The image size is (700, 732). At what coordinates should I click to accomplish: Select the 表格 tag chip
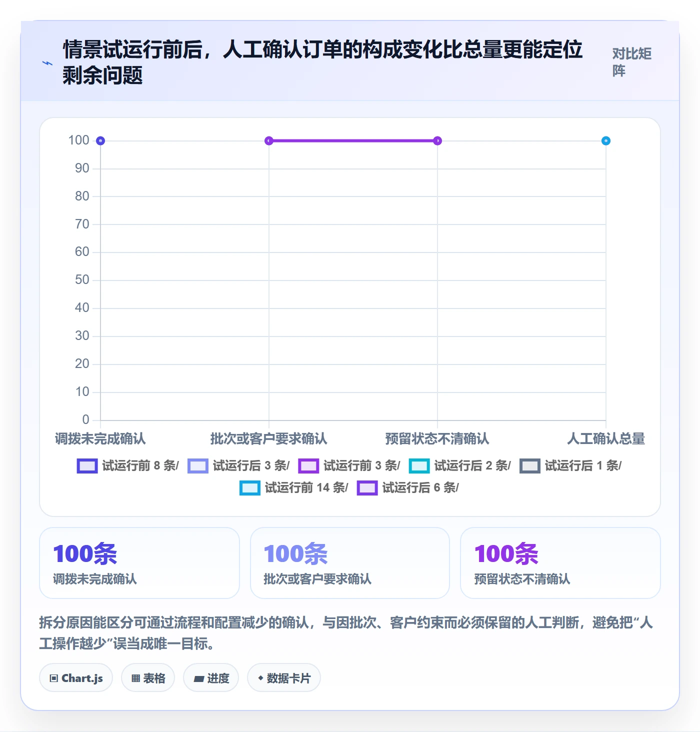[x=148, y=678]
